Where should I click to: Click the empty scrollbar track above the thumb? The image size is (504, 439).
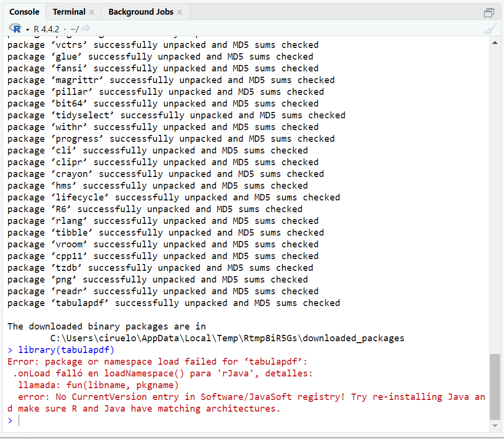tap(495, 196)
